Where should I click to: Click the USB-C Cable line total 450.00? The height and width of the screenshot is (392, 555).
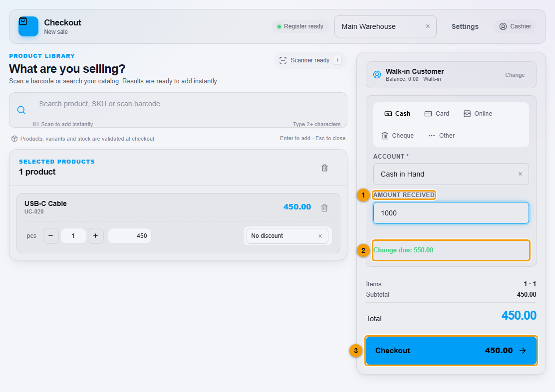[297, 207]
